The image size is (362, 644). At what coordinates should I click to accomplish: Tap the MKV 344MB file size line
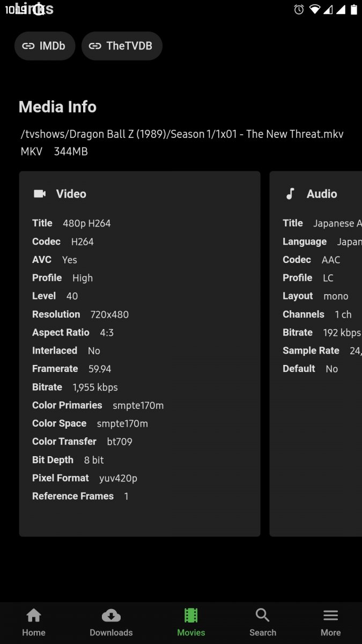pyautogui.click(x=54, y=151)
